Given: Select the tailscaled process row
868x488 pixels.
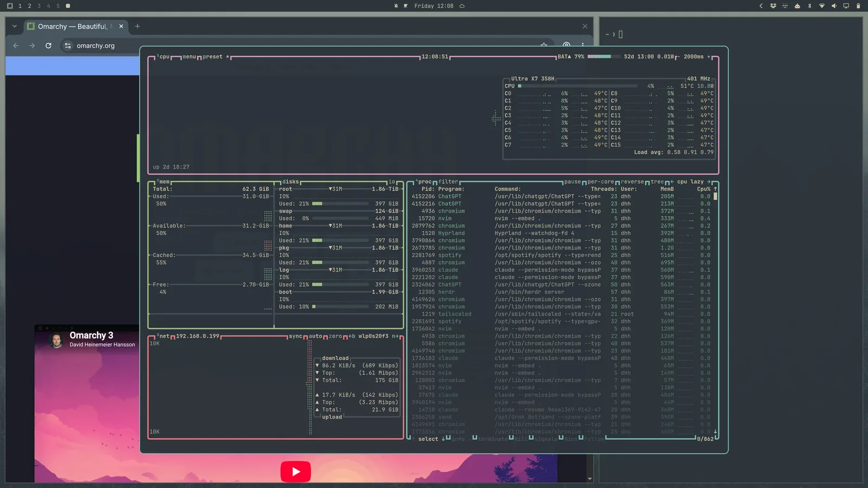Looking at the screenshot, I should (561, 314).
